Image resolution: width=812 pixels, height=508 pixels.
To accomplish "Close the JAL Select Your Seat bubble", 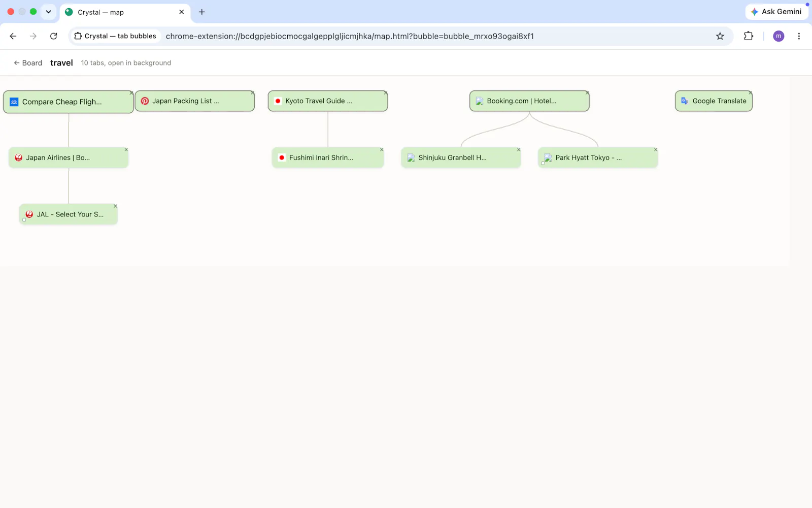I will [116, 206].
